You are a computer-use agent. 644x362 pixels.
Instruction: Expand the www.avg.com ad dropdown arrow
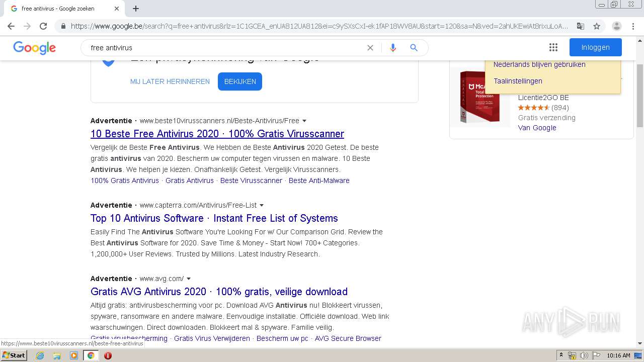[x=189, y=279]
